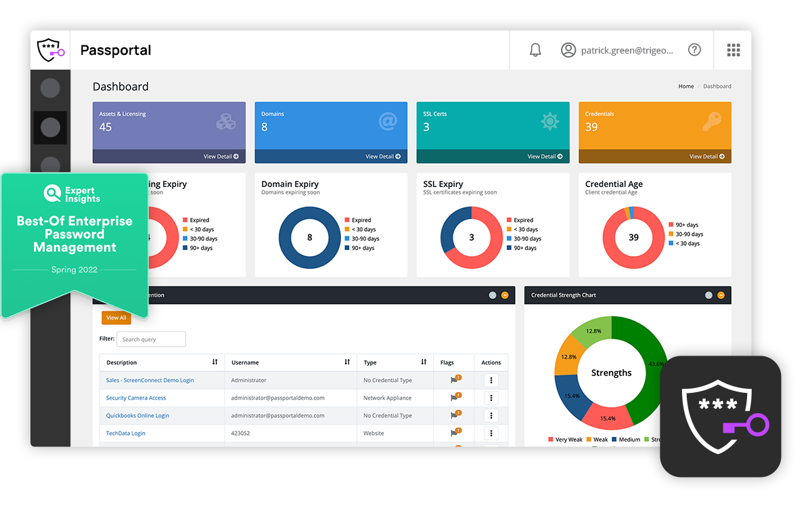The width and height of the screenshot is (812, 508).
Task: Toggle the Very Weak legend entry
Action: (x=564, y=439)
